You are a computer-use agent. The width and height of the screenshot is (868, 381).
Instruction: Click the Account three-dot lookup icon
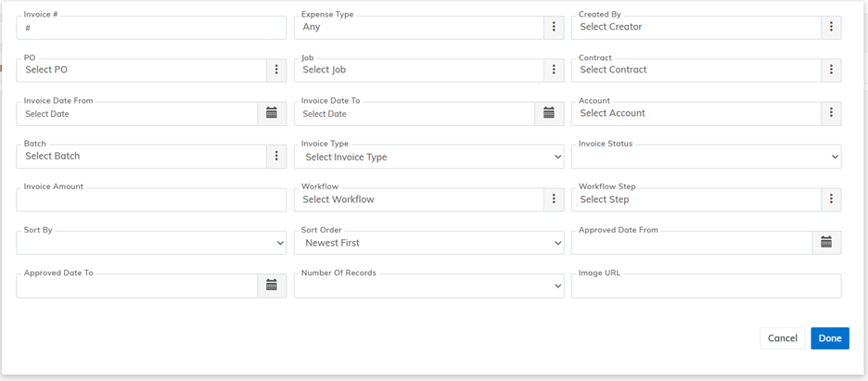point(831,113)
